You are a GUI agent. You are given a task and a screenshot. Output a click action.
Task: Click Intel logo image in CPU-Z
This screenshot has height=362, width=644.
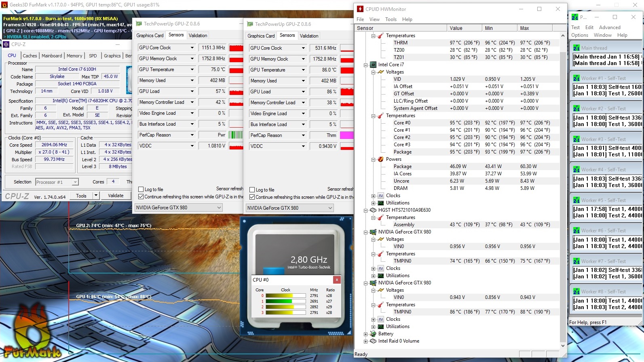pos(129,79)
